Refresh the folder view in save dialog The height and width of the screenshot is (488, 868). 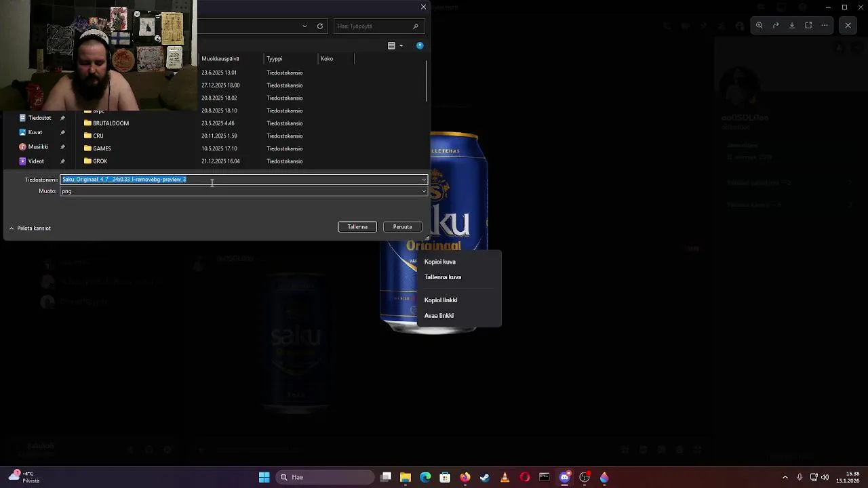click(320, 26)
